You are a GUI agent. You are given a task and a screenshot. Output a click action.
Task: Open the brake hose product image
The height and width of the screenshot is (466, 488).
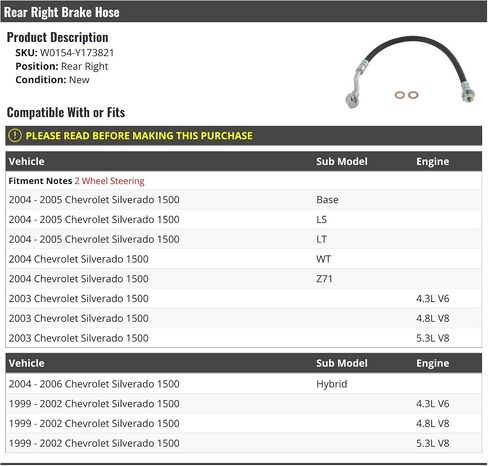coord(410,72)
